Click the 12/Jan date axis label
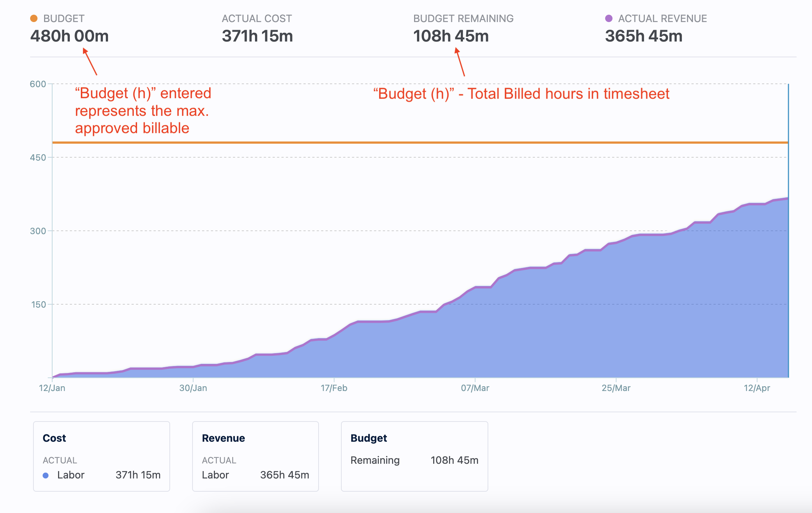The width and height of the screenshot is (812, 513). pos(52,388)
